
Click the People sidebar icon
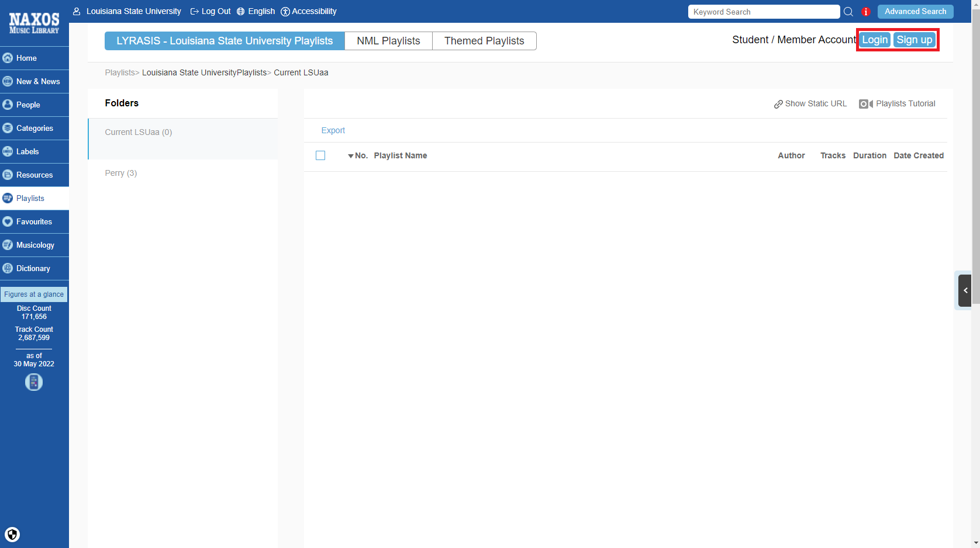(8, 105)
